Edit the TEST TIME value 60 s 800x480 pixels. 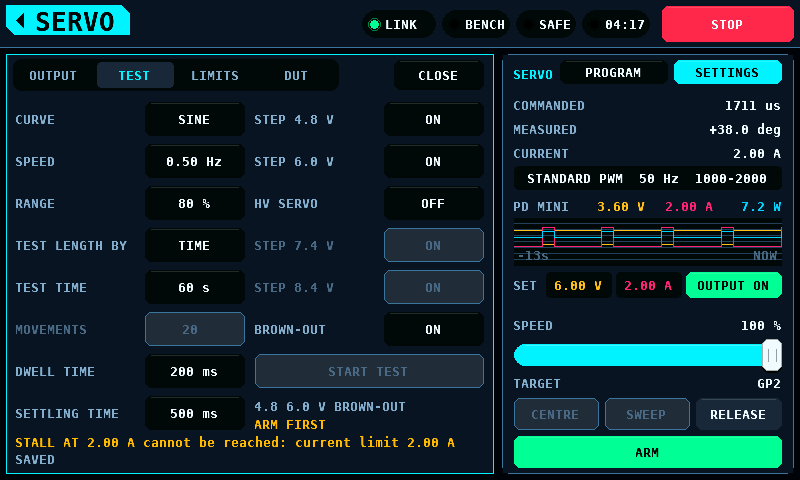click(x=194, y=288)
